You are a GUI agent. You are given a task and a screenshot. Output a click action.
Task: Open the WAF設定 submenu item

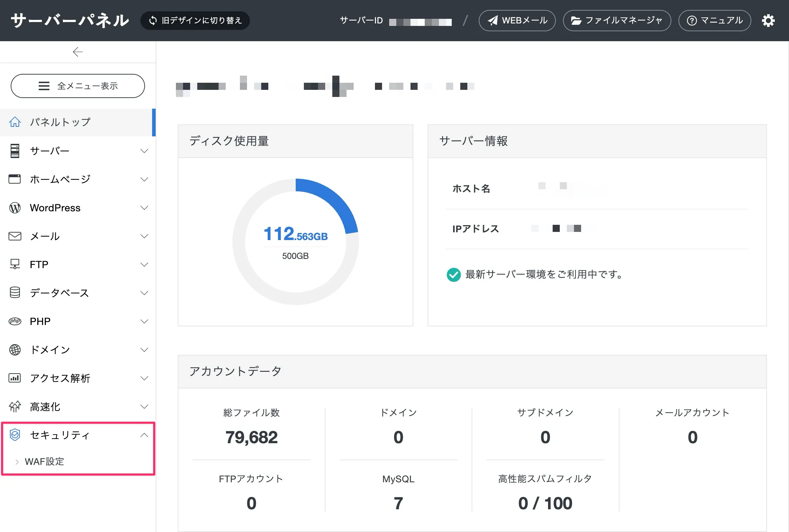point(44,461)
